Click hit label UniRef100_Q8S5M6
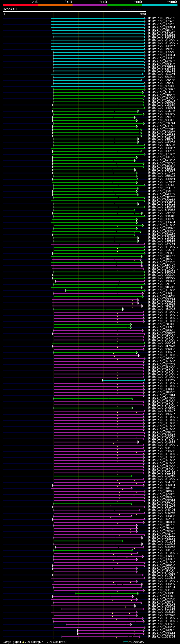The height and width of the screenshot is (644, 180). 161,52
